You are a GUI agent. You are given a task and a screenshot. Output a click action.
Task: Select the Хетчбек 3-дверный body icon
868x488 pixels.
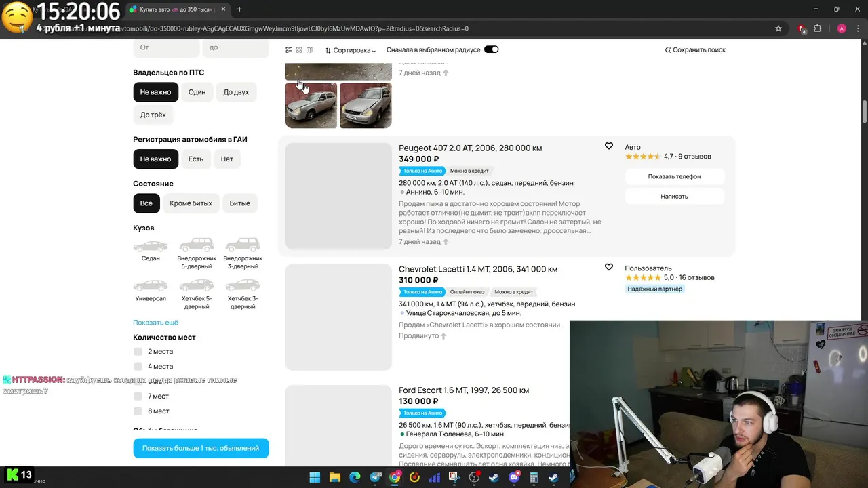pyautogui.click(x=243, y=285)
